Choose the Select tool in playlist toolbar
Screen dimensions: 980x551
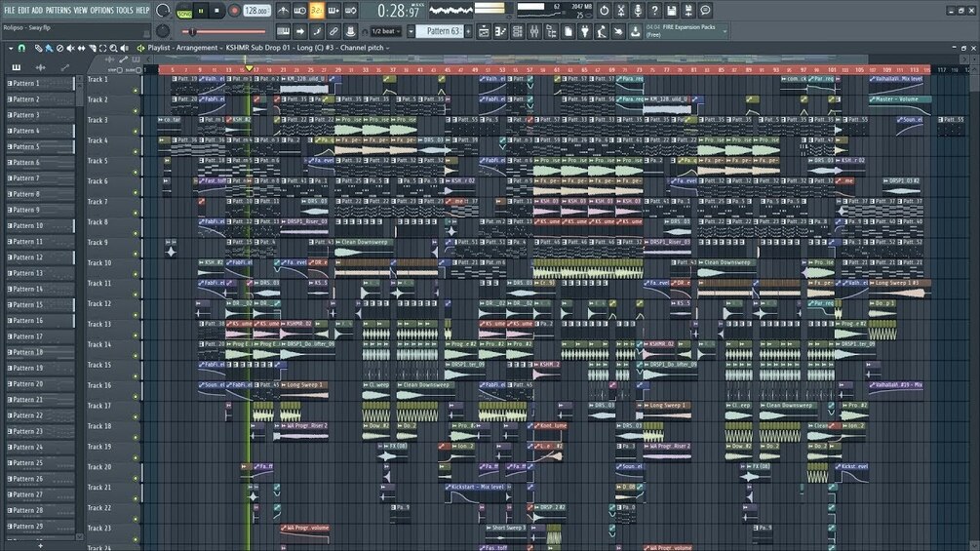tap(103, 48)
